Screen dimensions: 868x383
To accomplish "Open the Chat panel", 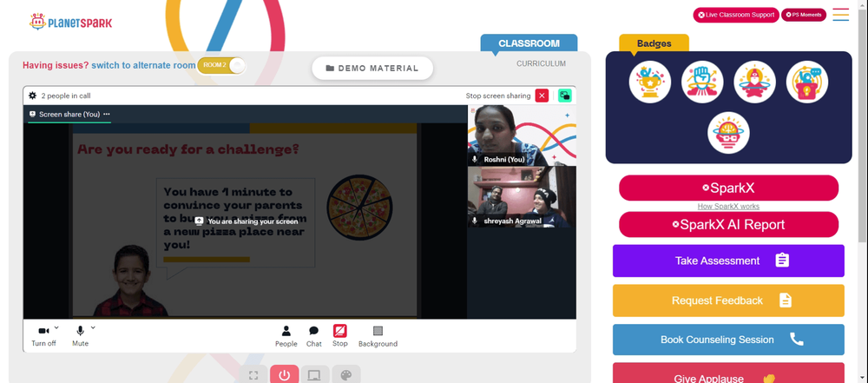I will [314, 336].
